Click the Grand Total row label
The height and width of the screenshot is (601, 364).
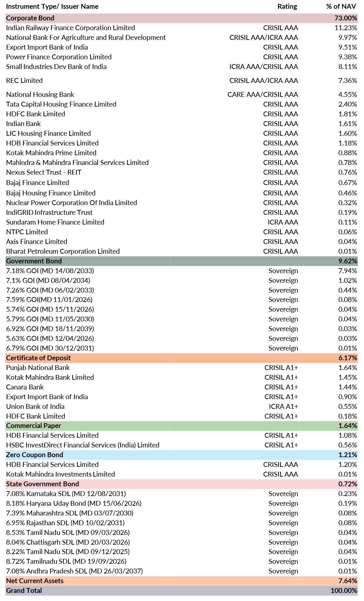(24, 591)
